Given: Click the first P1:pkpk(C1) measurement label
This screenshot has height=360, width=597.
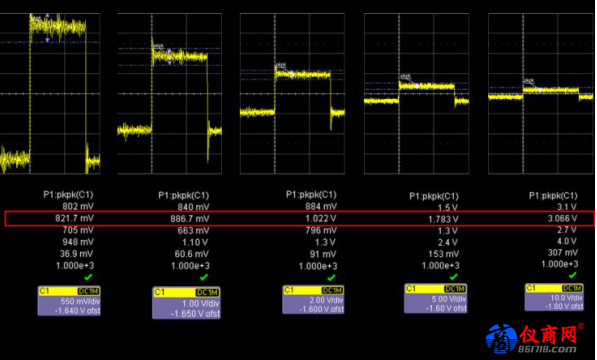Looking at the screenshot, I should [x=68, y=194].
